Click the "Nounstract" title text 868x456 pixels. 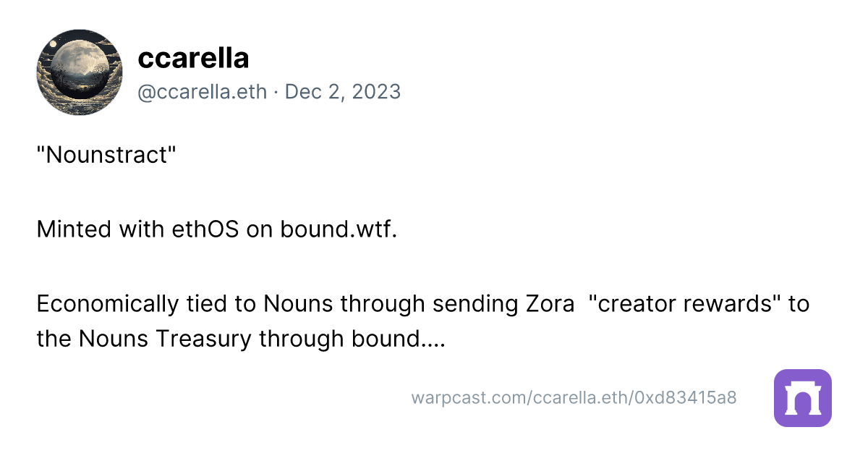pyautogui.click(x=106, y=154)
